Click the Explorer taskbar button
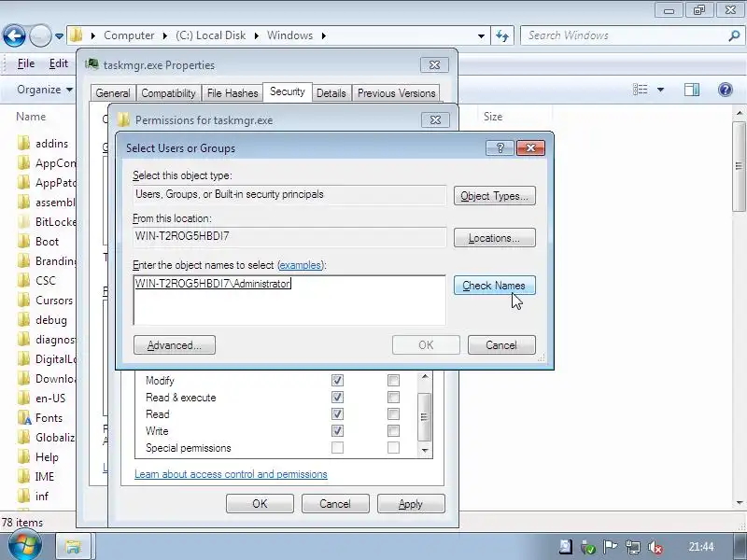 coord(74,547)
